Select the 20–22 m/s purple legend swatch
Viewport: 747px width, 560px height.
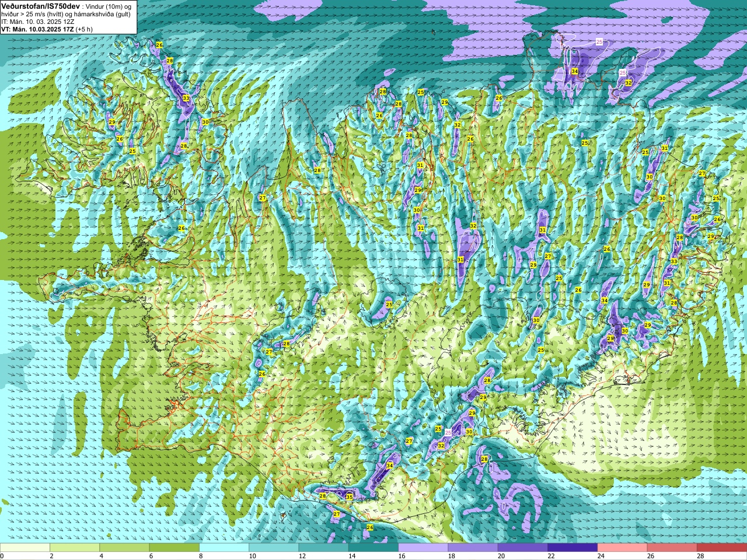point(523,548)
